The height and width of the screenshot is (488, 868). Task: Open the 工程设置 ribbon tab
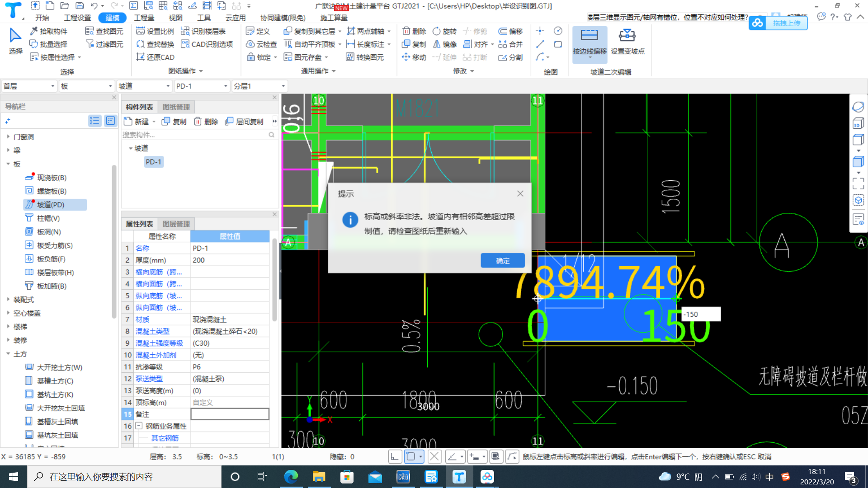[77, 18]
